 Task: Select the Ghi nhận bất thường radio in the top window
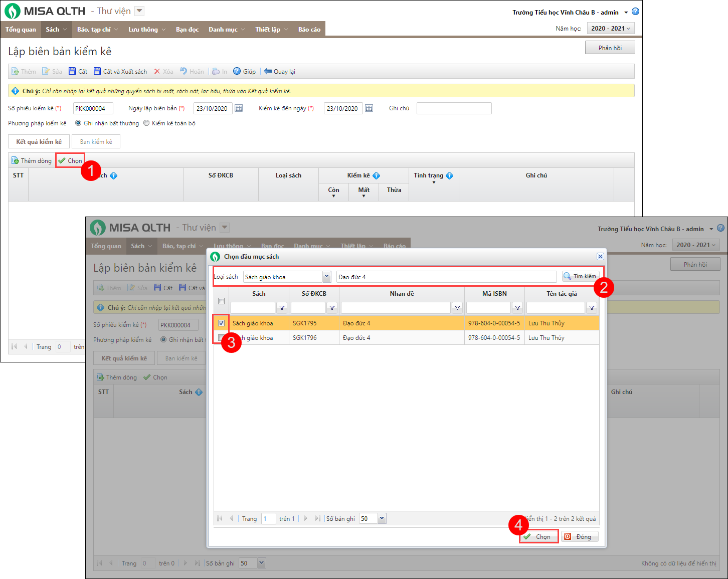pyautogui.click(x=78, y=123)
